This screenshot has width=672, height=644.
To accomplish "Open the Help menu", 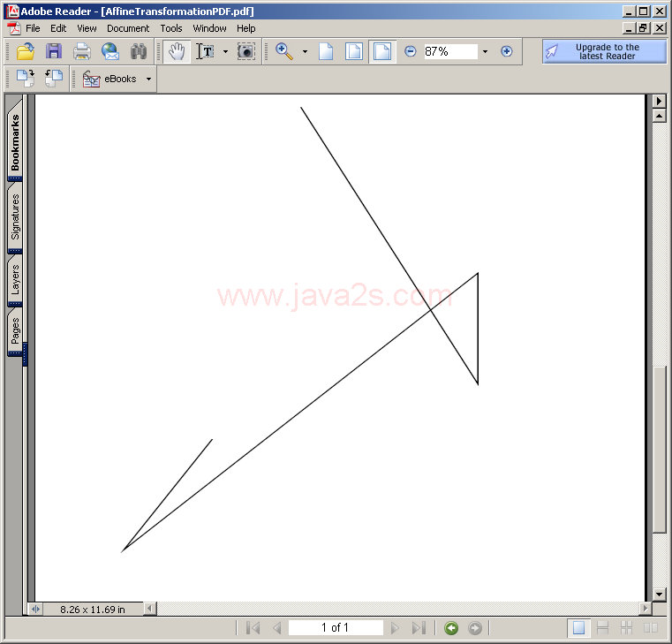I will pyautogui.click(x=246, y=28).
